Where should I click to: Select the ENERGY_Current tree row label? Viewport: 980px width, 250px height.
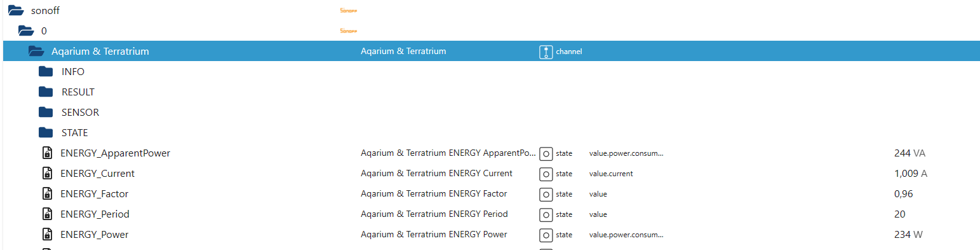coord(97,174)
